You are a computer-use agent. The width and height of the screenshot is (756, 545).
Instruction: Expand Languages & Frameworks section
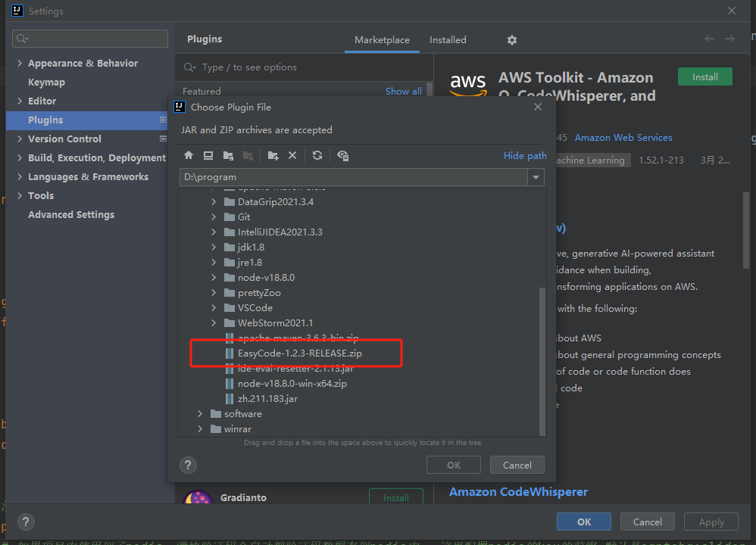(x=20, y=177)
